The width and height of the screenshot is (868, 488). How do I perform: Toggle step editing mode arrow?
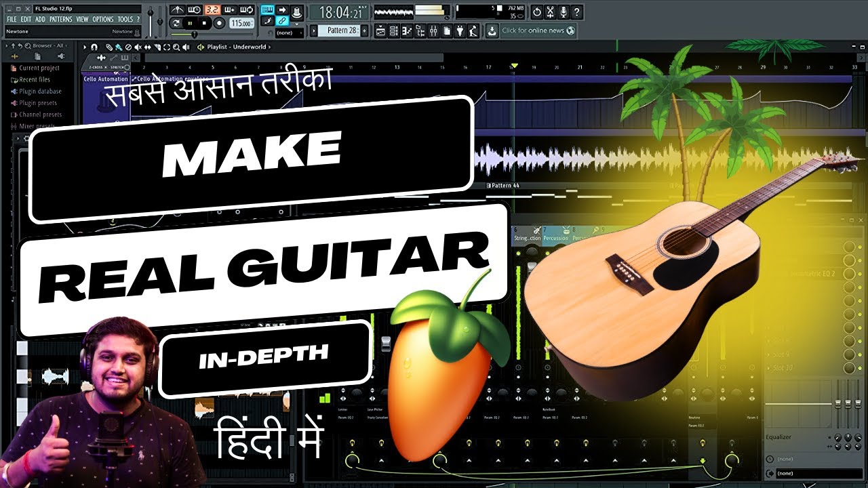point(282,9)
